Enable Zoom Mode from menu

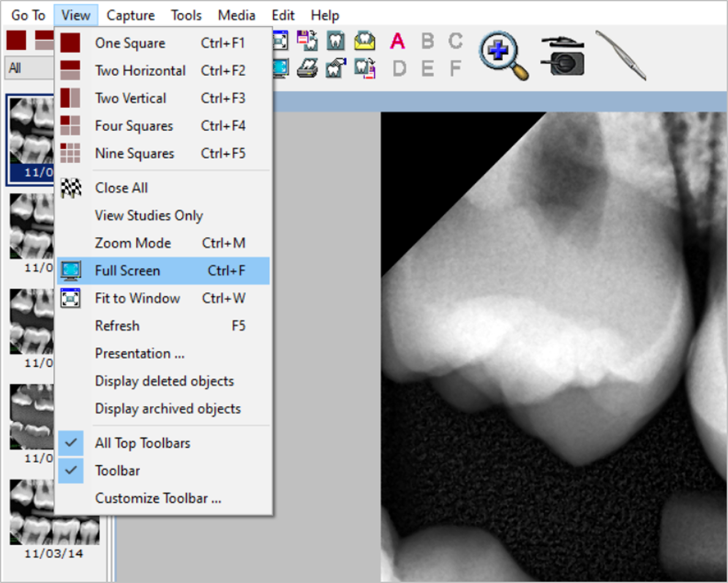(x=163, y=243)
